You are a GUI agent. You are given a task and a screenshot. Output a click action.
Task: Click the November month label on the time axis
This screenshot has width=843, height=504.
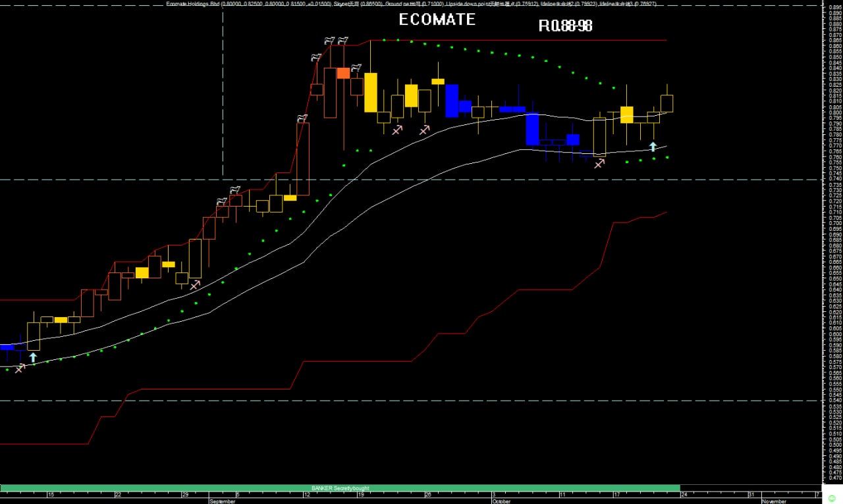774,501
